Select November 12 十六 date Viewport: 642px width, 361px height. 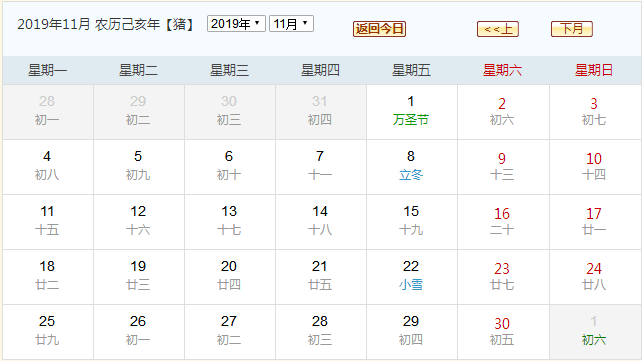point(138,222)
